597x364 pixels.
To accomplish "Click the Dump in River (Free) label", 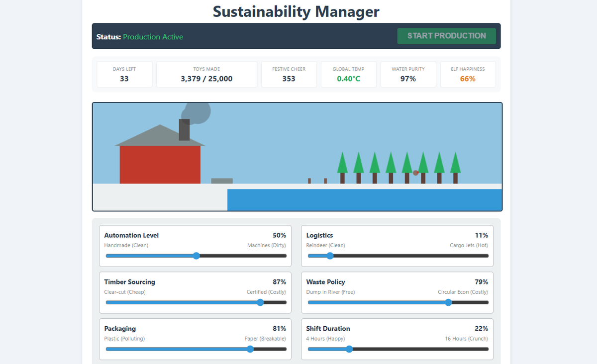I will point(330,292).
